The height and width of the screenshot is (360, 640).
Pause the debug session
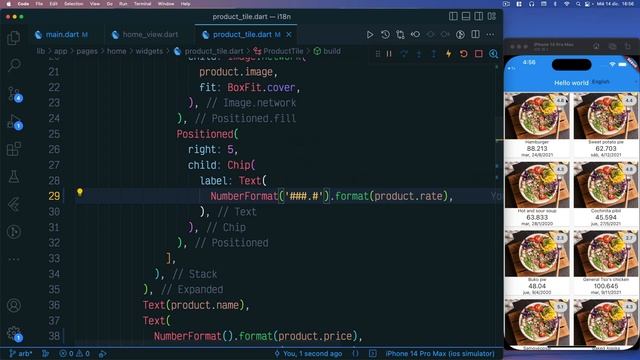(389, 53)
